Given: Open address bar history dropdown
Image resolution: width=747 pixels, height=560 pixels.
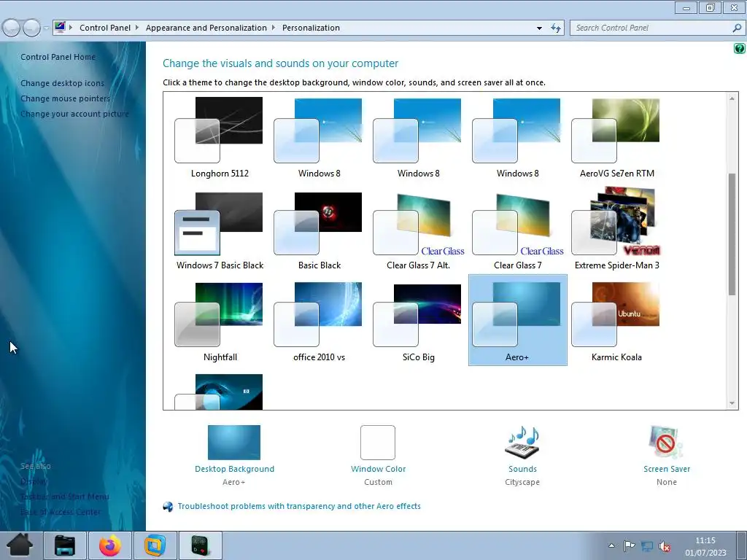Looking at the screenshot, I should pyautogui.click(x=539, y=28).
